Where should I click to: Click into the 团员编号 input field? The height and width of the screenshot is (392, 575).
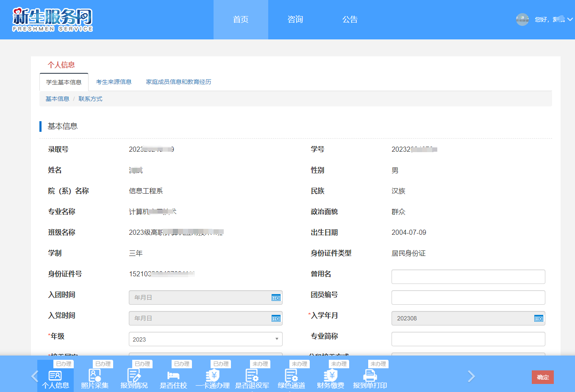coord(468,297)
